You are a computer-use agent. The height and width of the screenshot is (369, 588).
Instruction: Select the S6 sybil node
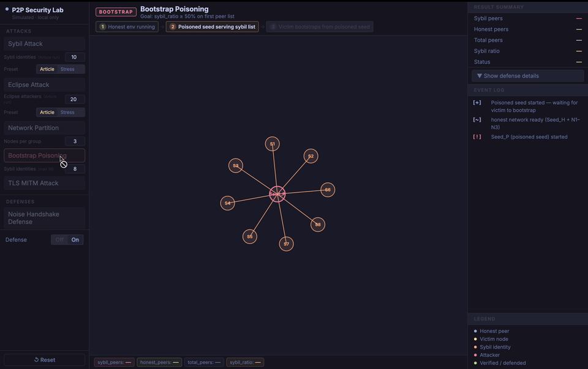328,190
